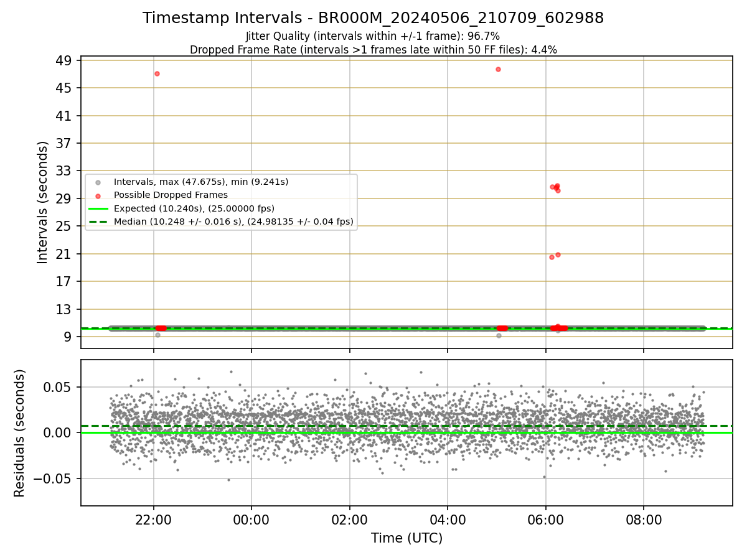Click the red dropped-frame point near 48s at 05:00
This screenshot has height=560, width=747.
pos(498,69)
